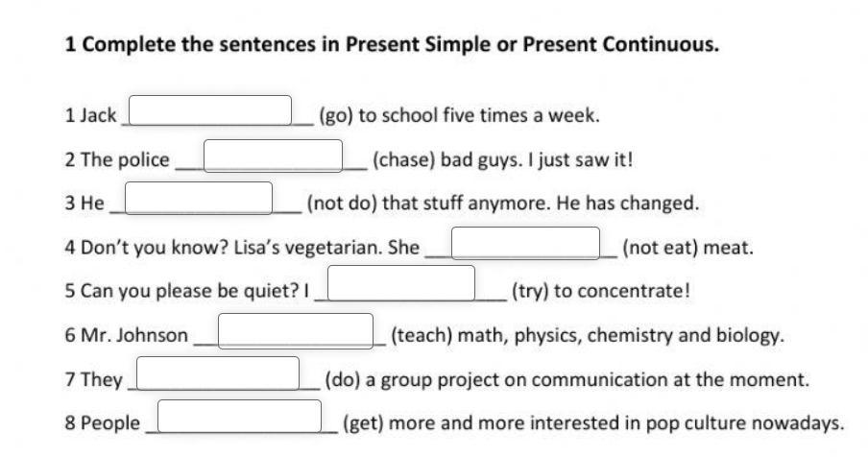Click 'Can you please be quiet?' text
Viewport: 868px width, 457px height.
click(x=182, y=291)
